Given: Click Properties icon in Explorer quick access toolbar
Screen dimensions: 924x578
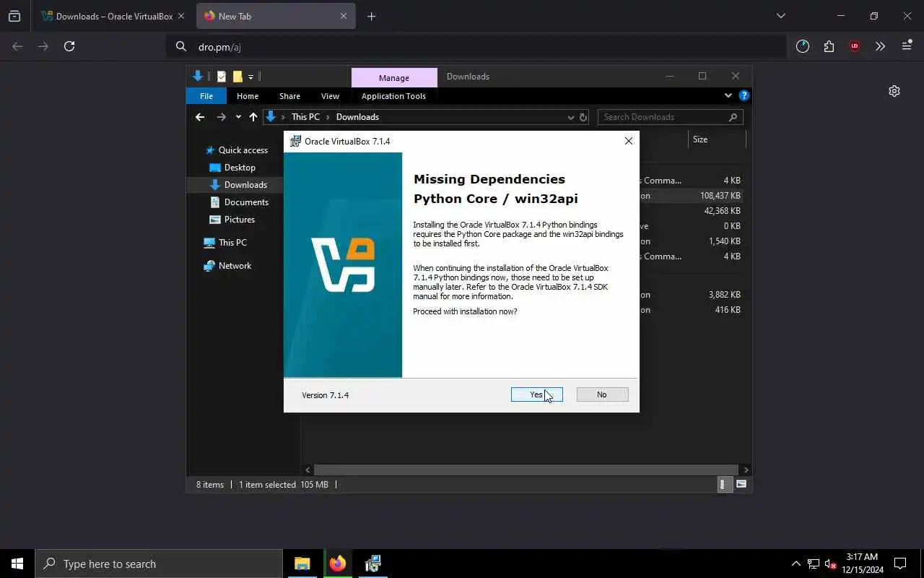Looking at the screenshot, I should point(222,77).
